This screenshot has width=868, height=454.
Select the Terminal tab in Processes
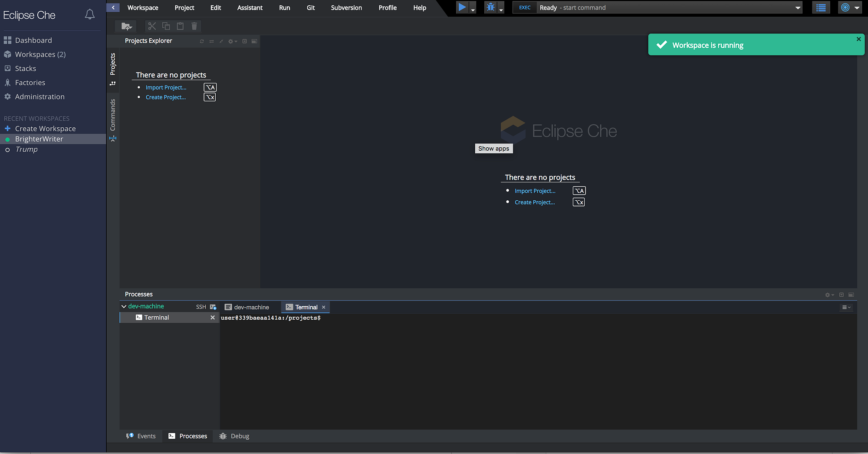(306, 307)
